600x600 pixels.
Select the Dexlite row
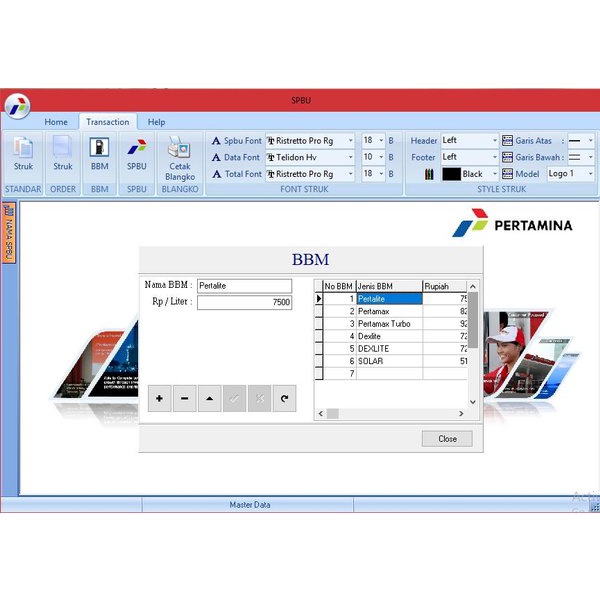389,336
